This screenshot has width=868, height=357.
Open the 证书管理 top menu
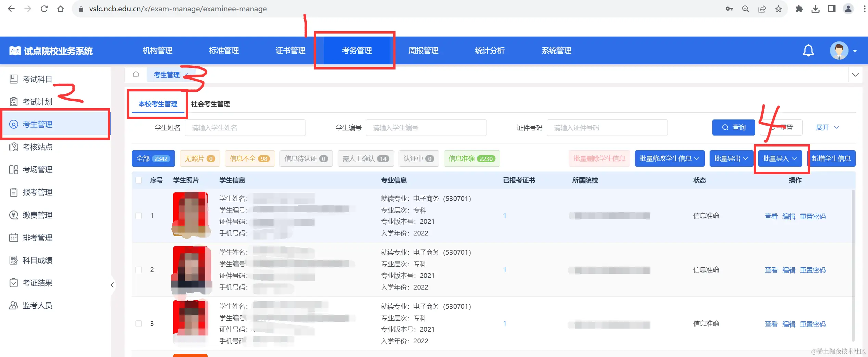pyautogui.click(x=290, y=51)
